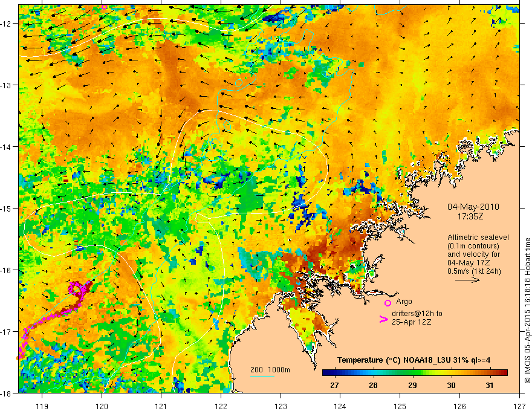Click the '25-Apr 12Z' legend text
532x411 pixels.
pos(411,322)
